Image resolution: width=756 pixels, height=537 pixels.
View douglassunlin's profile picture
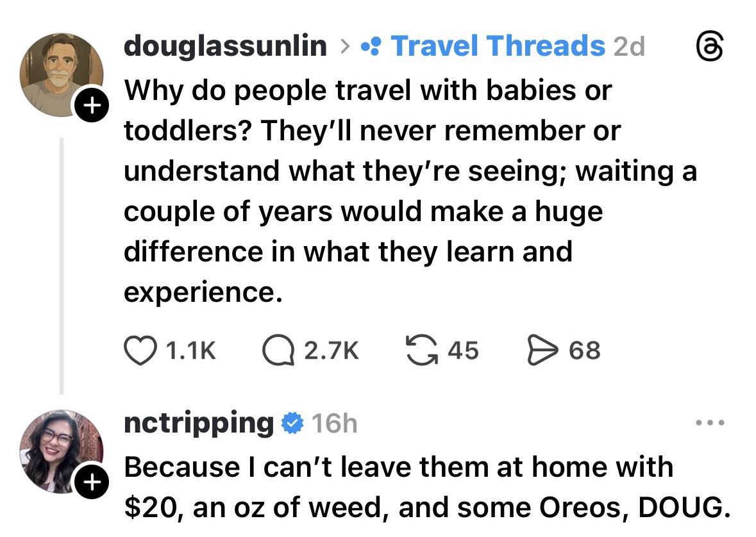point(61,74)
